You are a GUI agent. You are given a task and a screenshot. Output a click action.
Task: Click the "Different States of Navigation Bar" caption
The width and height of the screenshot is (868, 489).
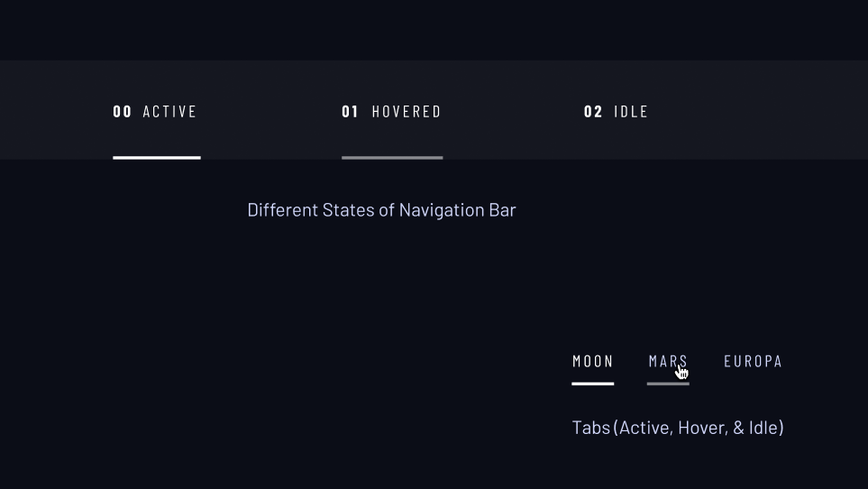tap(381, 210)
